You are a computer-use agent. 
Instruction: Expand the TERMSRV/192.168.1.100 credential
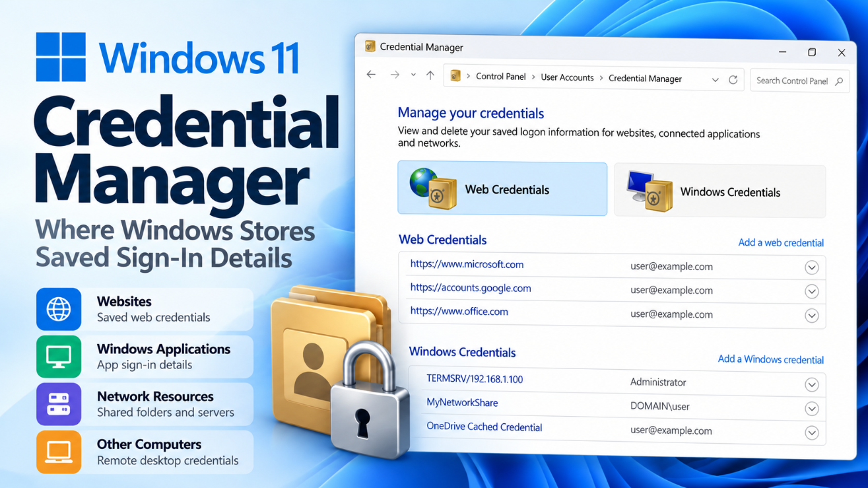coord(812,384)
